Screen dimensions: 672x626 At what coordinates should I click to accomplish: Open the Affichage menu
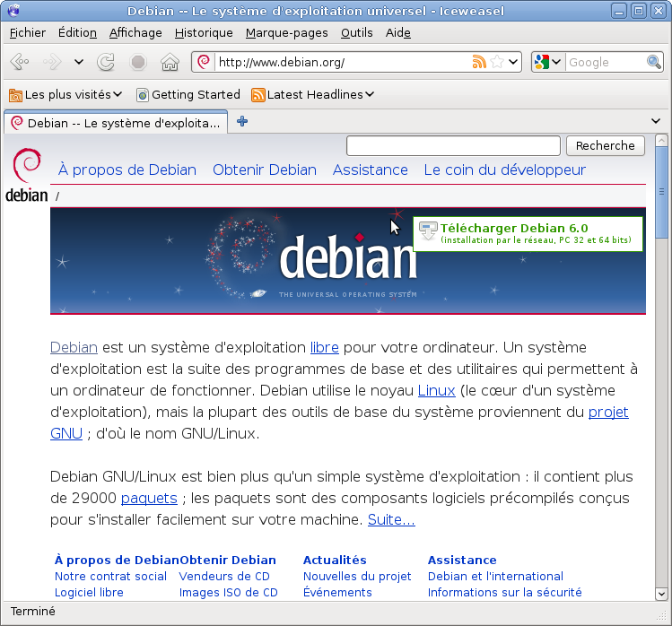(135, 32)
